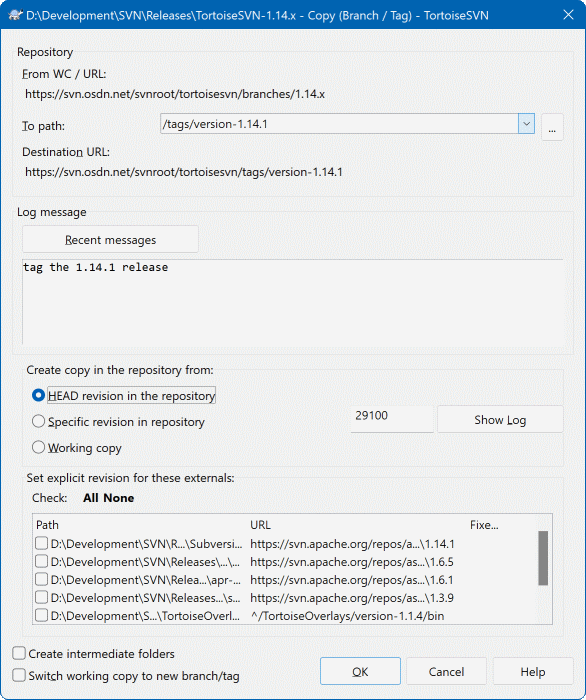This screenshot has height=700, width=586.
Task: Tick checkbox for TortoiseOverl... external
Action: [x=42, y=615]
